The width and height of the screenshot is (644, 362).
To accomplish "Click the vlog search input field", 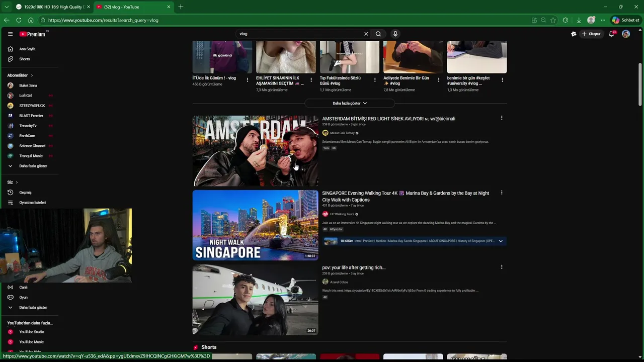I will (299, 34).
